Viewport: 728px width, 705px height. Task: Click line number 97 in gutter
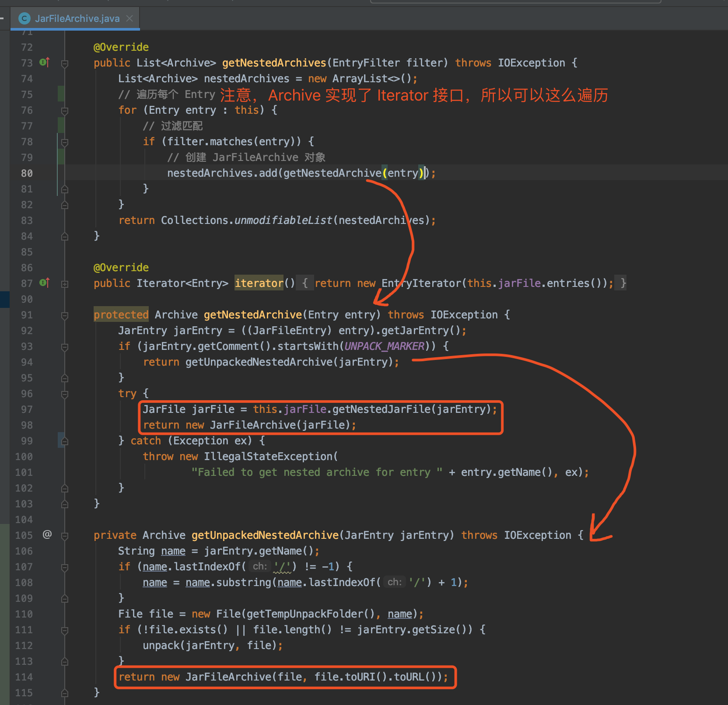(x=27, y=409)
